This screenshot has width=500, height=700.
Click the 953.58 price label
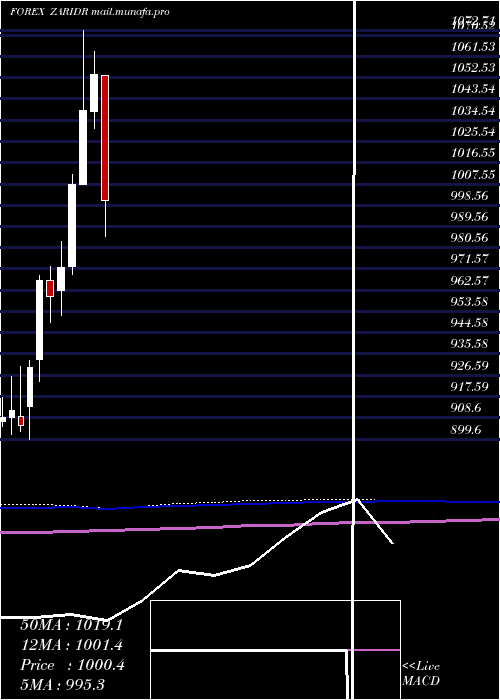(x=470, y=302)
